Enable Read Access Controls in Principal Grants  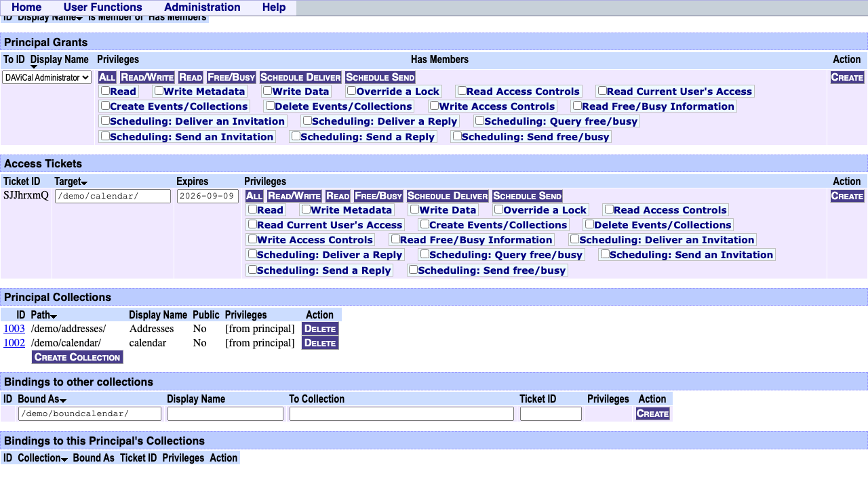pyautogui.click(x=462, y=90)
